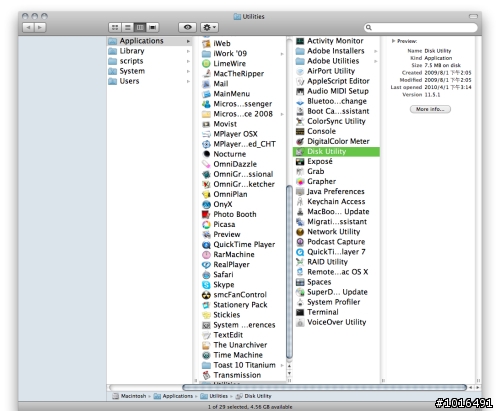Click the horizontal scrollbar thumb
Screen dimensions: 500x411
pos(324,387)
